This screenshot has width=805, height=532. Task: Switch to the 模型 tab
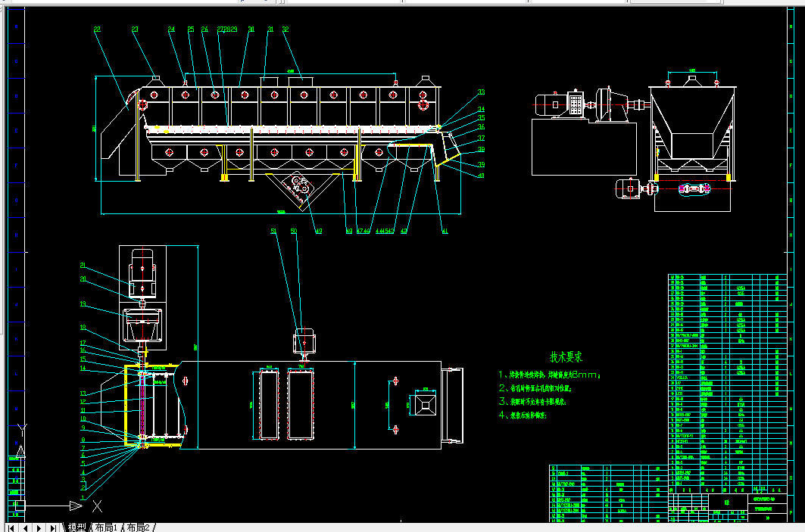(x=77, y=527)
